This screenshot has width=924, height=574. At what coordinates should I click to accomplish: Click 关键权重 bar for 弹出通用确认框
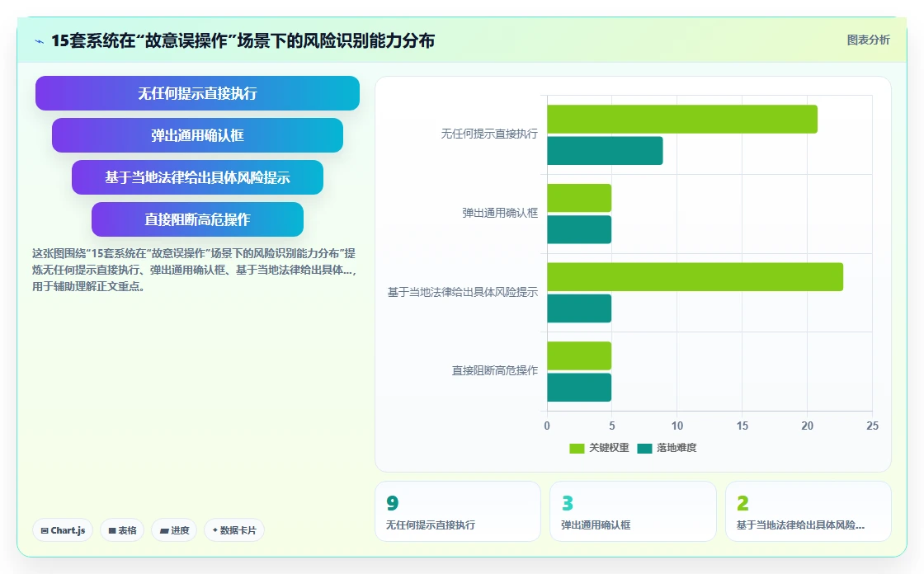coord(579,198)
